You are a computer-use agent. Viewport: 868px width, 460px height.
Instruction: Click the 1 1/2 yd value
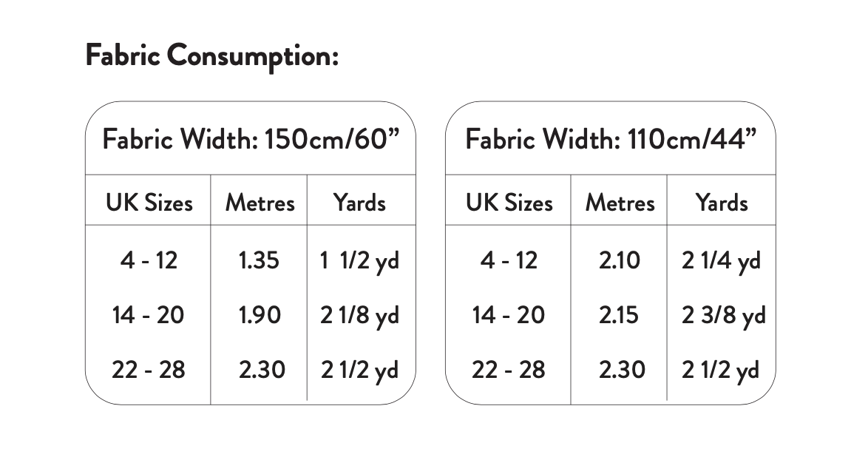pyautogui.click(x=359, y=261)
